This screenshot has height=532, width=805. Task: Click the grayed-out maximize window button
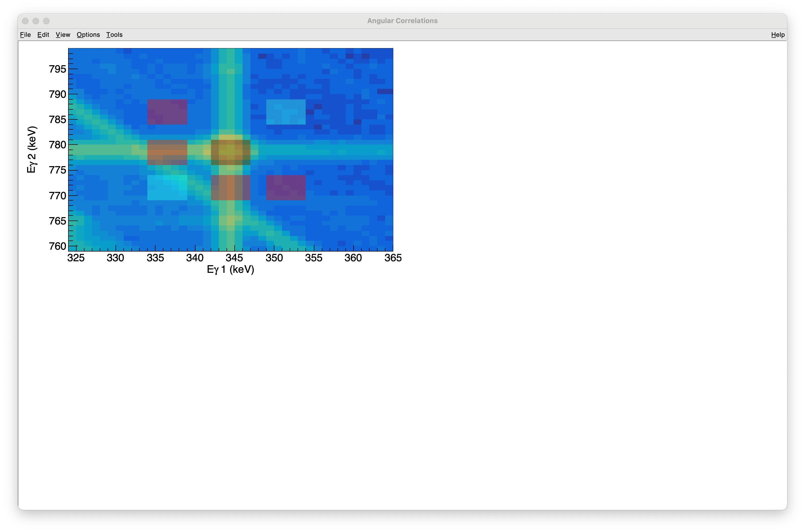[47, 21]
